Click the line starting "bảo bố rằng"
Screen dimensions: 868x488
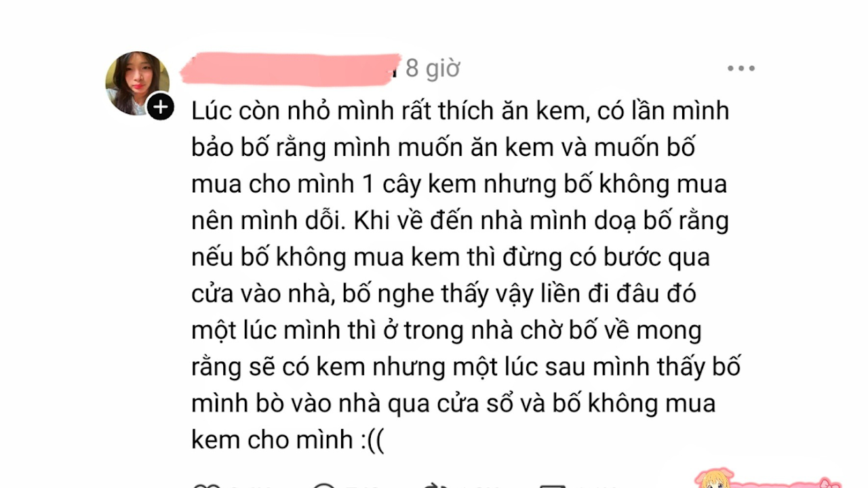[443, 147]
